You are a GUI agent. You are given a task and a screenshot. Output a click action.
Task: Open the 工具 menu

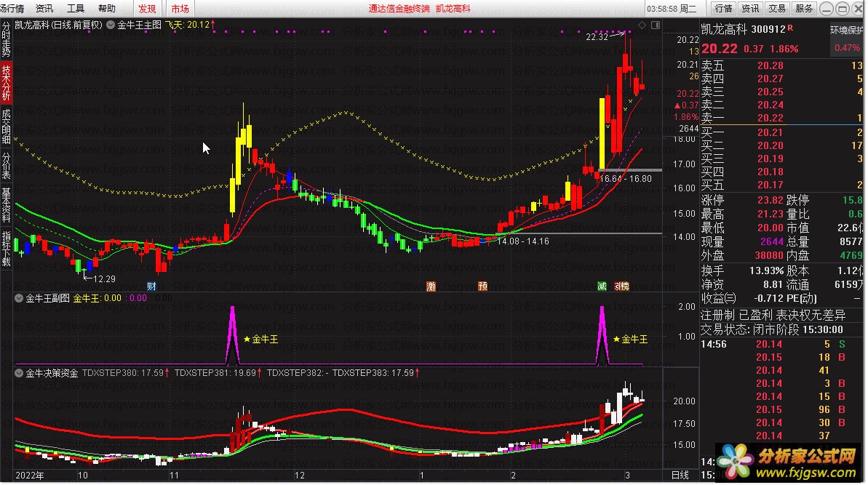click(x=75, y=8)
